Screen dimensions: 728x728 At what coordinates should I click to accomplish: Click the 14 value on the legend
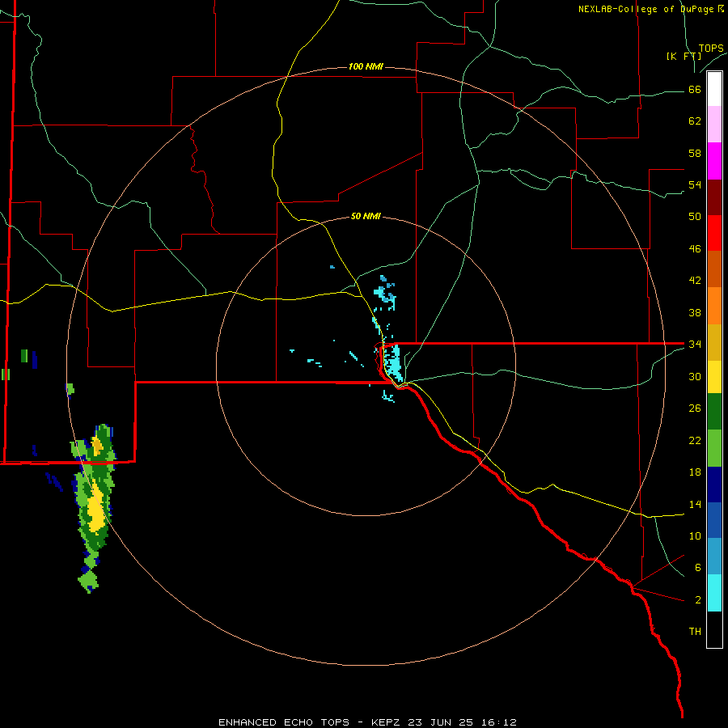(695, 504)
